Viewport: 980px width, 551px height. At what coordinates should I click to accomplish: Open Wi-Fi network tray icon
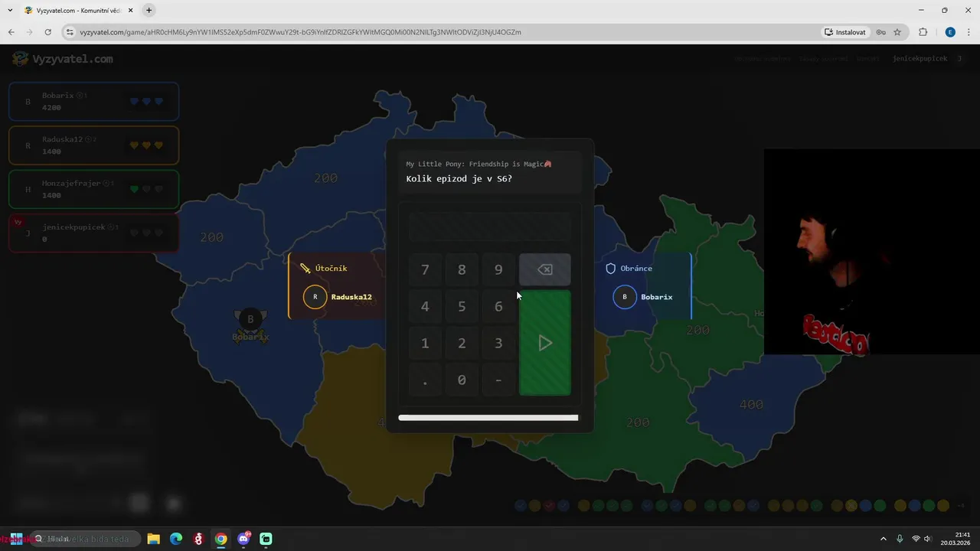point(916,539)
